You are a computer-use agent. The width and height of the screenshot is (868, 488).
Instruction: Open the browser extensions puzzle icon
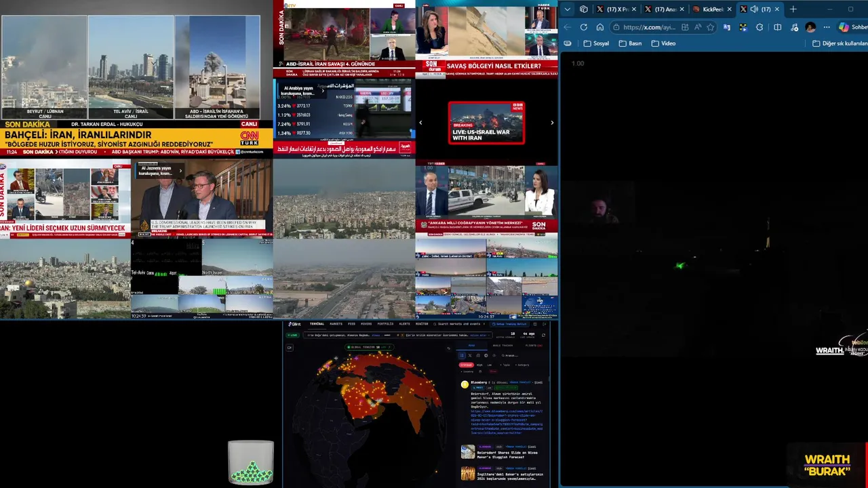pyautogui.click(x=759, y=27)
